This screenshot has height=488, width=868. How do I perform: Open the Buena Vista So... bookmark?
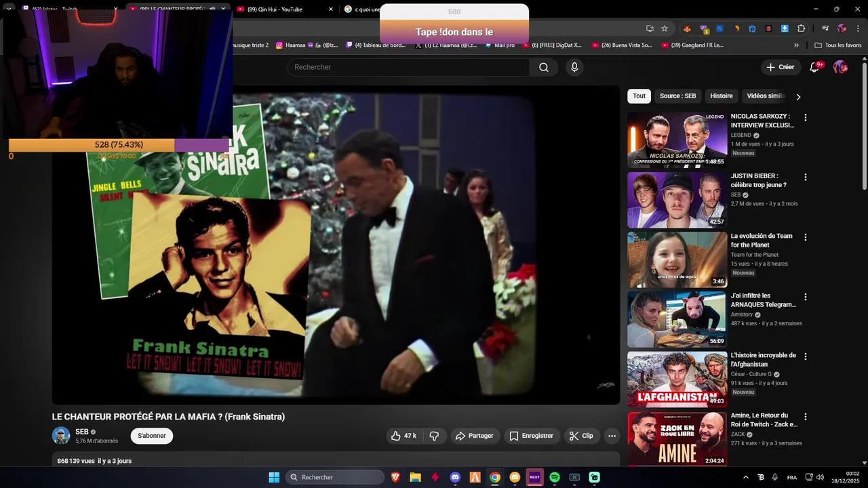coord(622,45)
